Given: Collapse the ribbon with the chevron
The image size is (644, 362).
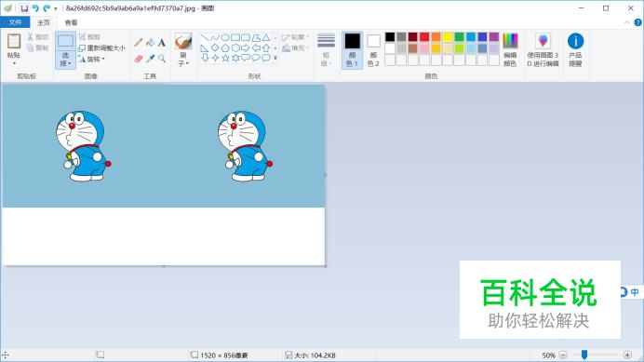Looking at the screenshot, I should tap(626, 22).
